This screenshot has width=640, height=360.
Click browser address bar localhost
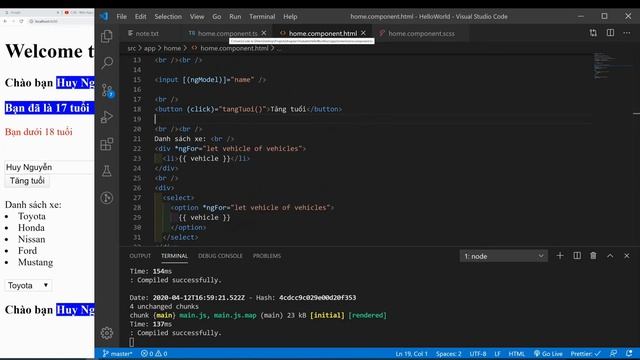(46, 21)
